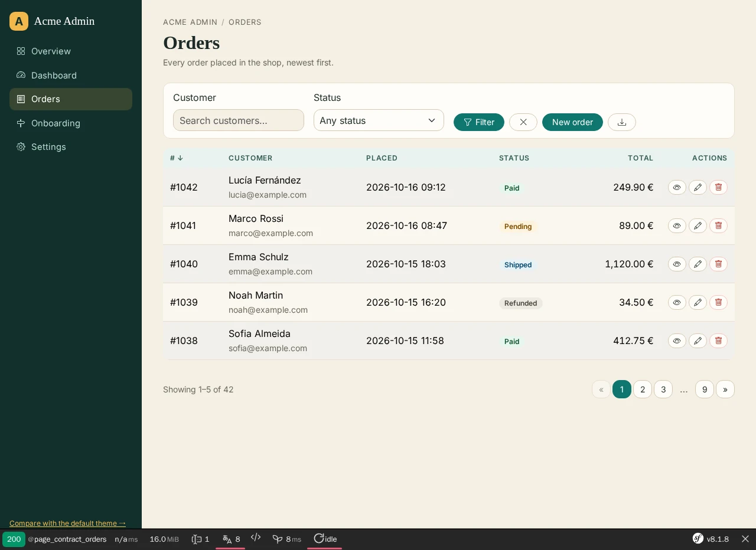View order #1040 via eye icon

click(677, 264)
